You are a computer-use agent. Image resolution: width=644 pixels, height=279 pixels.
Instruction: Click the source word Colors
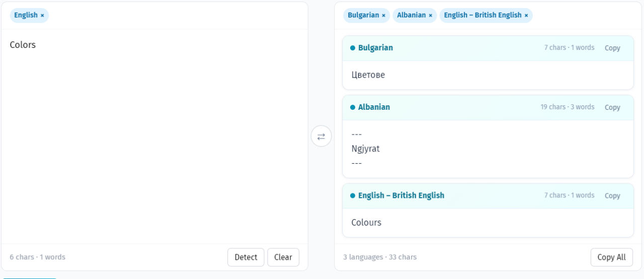click(x=23, y=45)
